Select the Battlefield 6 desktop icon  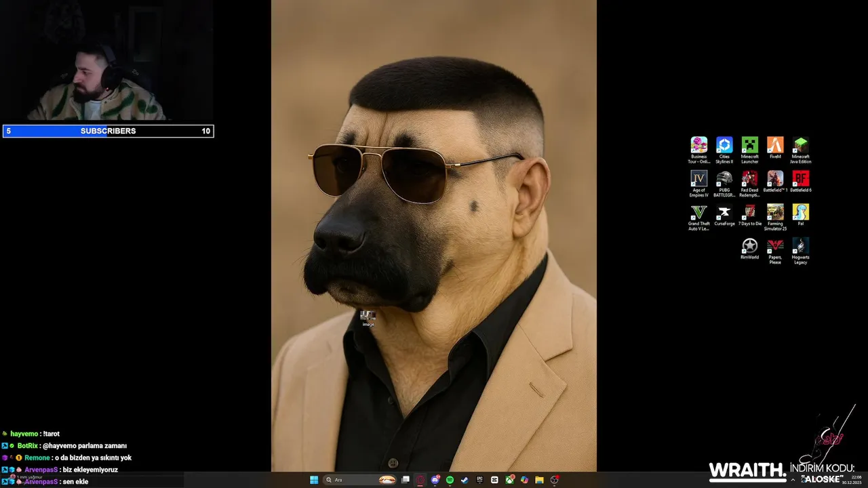800,182
